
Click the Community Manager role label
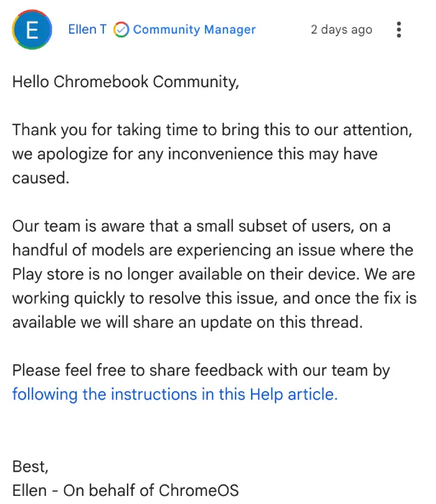point(194,29)
